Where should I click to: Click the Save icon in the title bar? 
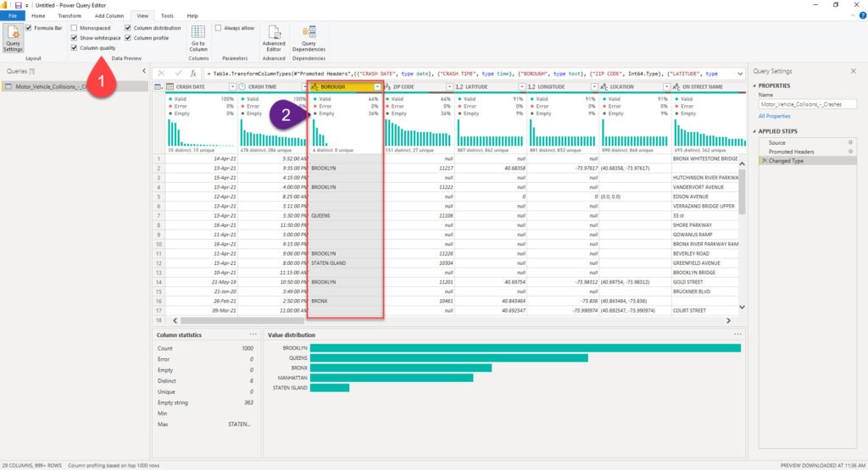tap(19, 5)
